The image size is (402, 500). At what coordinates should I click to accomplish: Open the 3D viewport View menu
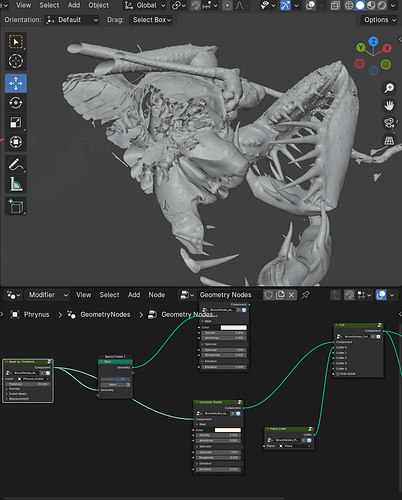(x=23, y=5)
